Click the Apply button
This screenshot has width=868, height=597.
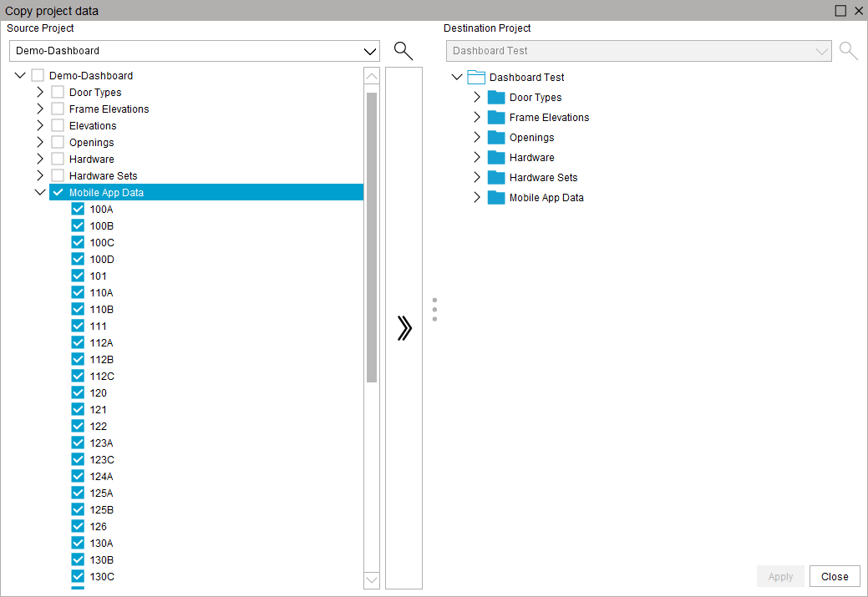point(780,576)
